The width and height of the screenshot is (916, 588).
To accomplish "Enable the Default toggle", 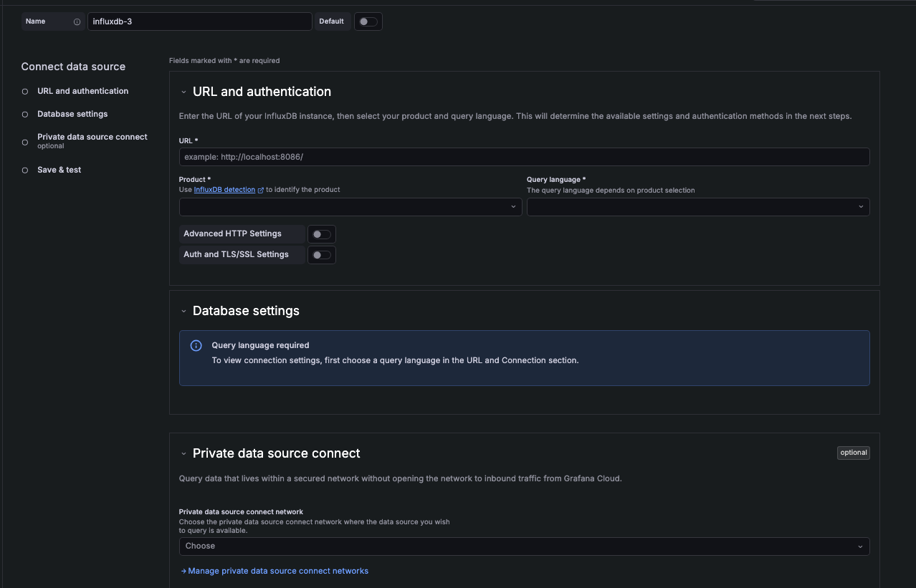I will (x=368, y=21).
